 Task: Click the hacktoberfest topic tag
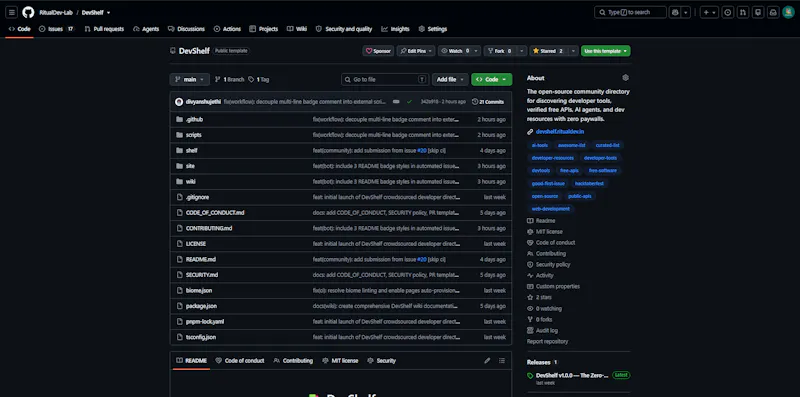pyautogui.click(x=589, y=183)
